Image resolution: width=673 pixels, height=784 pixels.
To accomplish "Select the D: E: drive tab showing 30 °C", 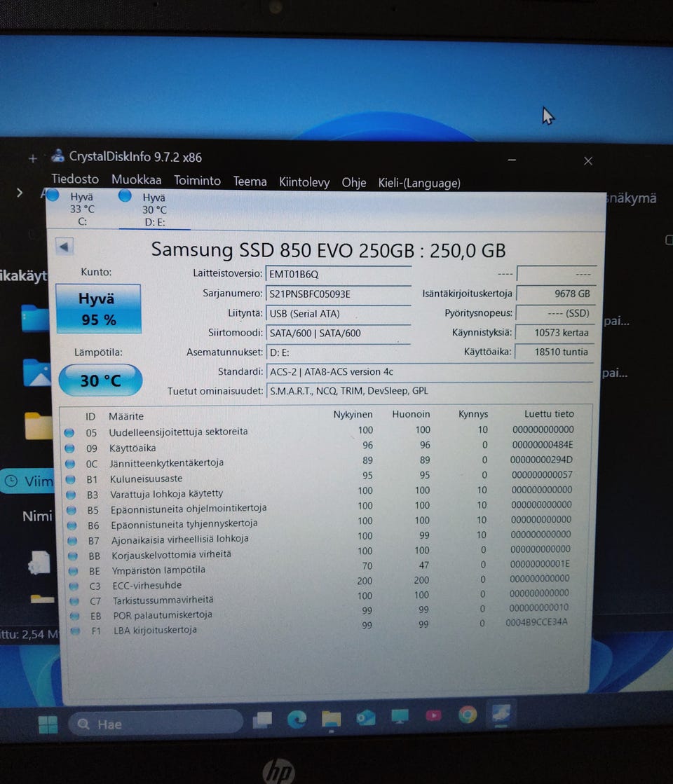I will pos(153,209).
